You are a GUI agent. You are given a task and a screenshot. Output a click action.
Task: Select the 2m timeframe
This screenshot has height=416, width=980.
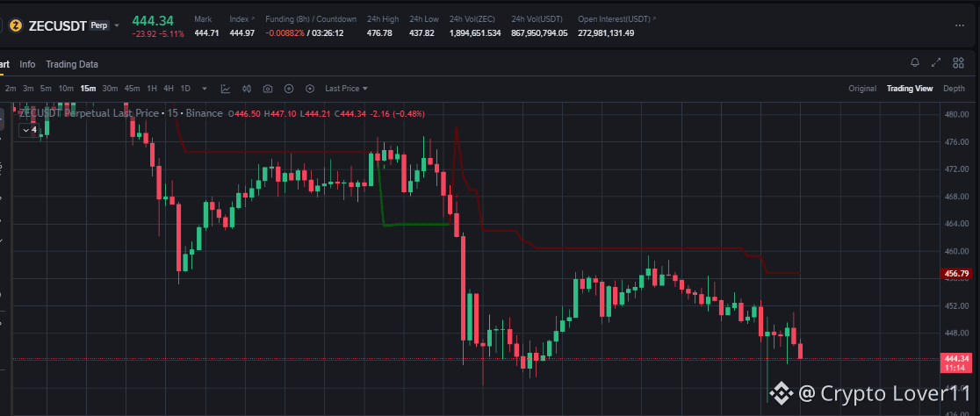(x=11, y=89)
